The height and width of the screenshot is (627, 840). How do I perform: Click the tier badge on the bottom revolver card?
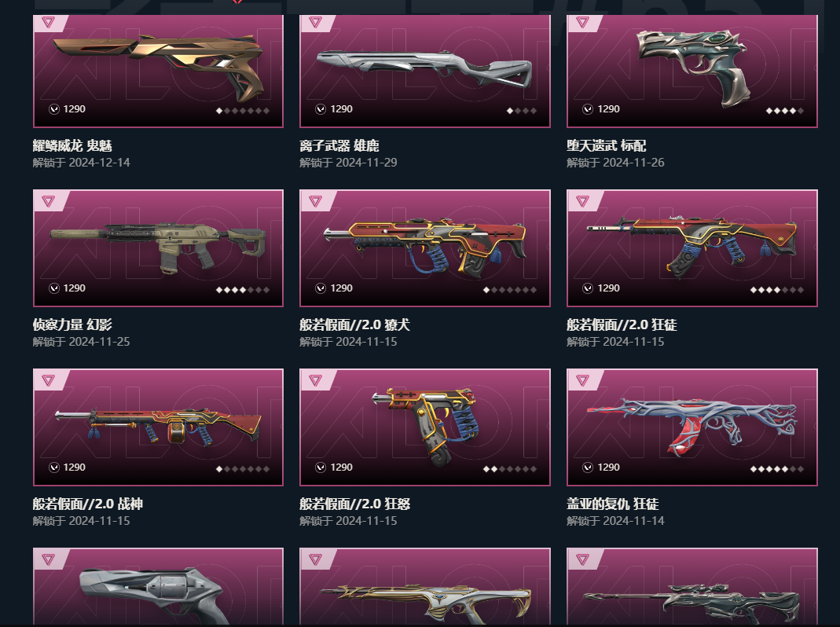pyautogui.click(x=48, y=559)
